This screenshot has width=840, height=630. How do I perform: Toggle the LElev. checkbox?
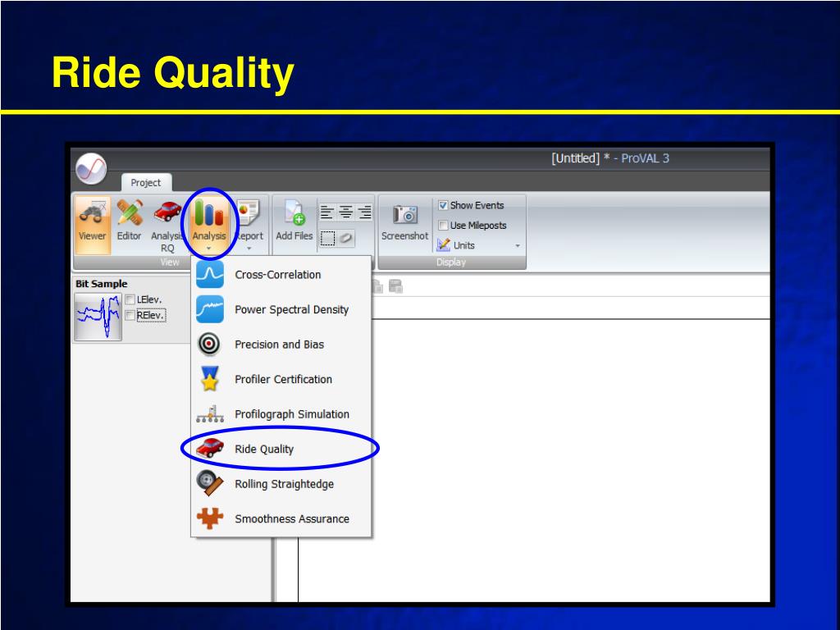pos(130,299)
